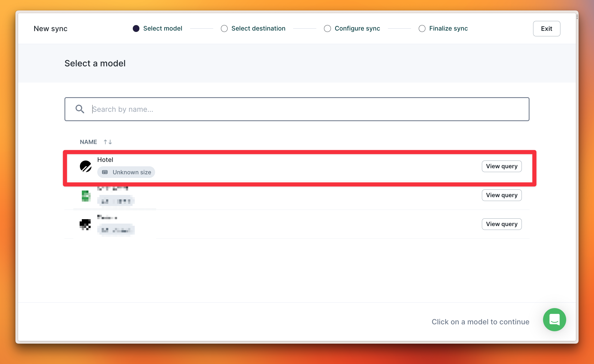Open the green chat support bubble
The image size is (594, 364).
click(554, 320)
